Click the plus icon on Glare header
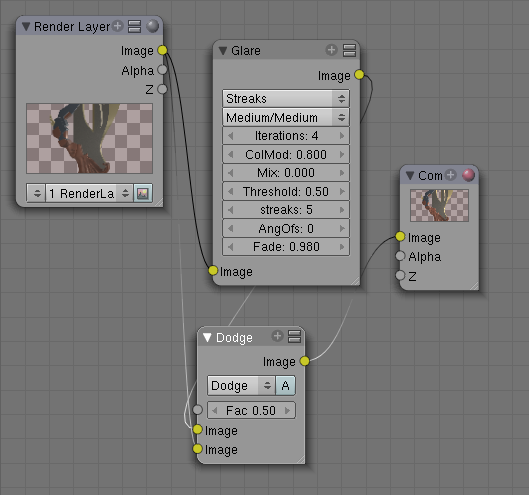 pos(331,50)
